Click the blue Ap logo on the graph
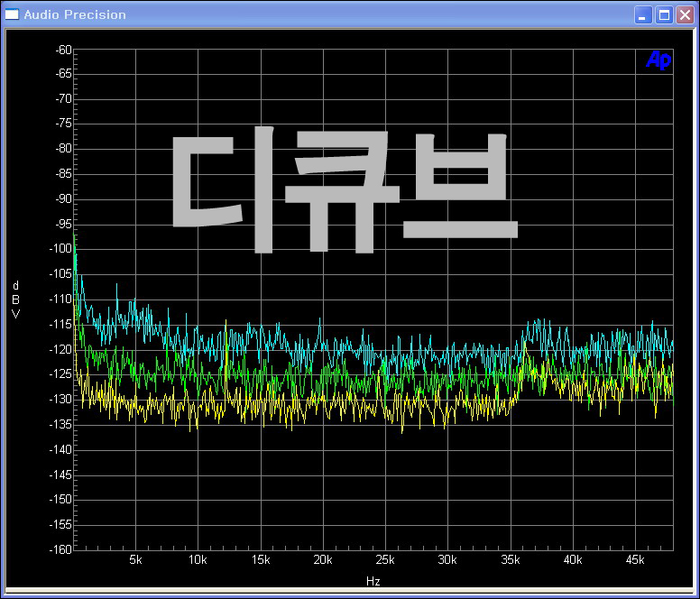The width and height of the screenshot is (700, 599). coord(658,60)
